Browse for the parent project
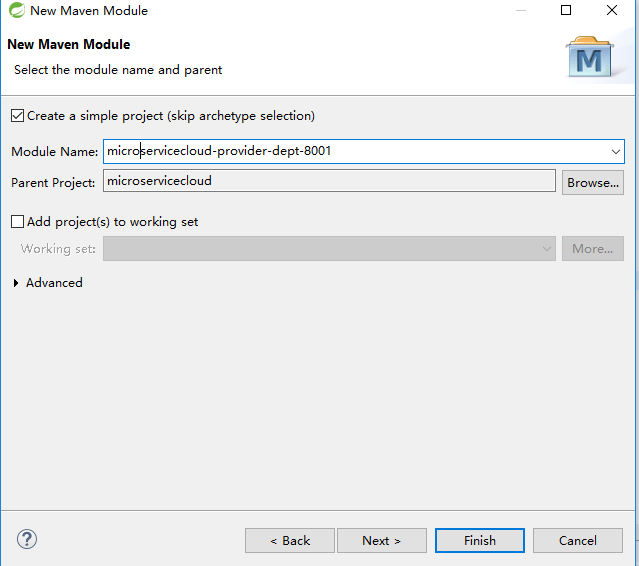 593,183
